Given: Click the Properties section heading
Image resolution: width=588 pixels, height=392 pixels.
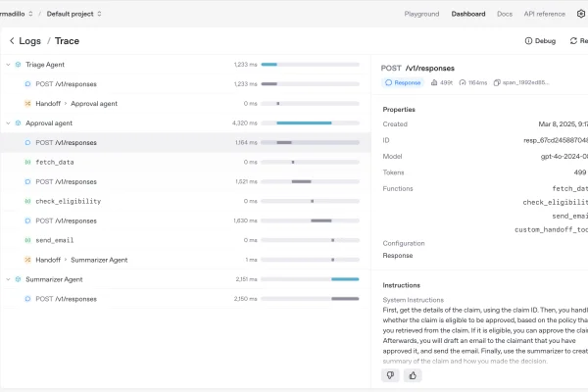Looking at the screenshot, I should [399, 110].
